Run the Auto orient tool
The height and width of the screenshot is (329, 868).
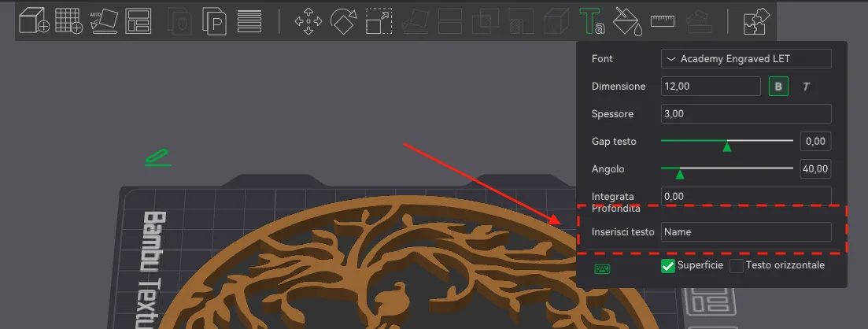point(104,21)
